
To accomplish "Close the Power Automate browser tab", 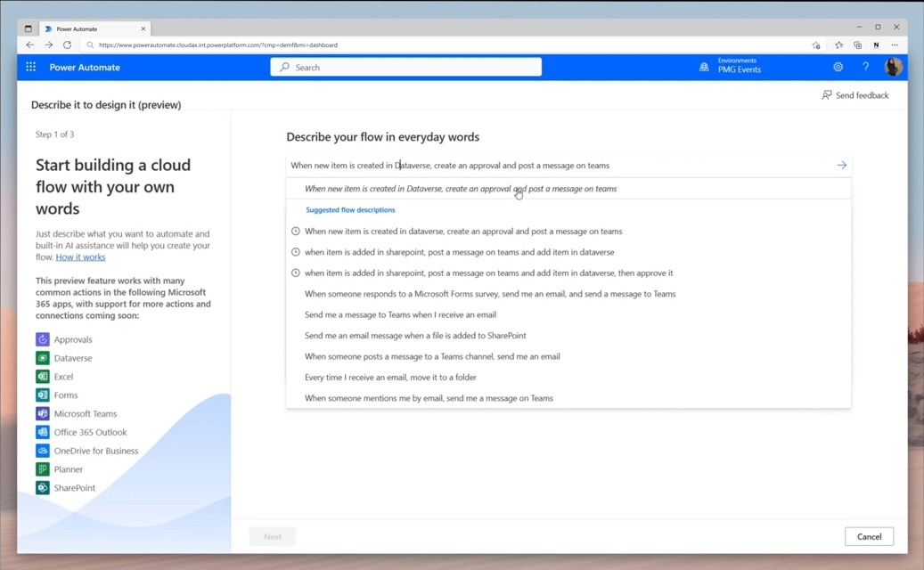I will 143,28.
